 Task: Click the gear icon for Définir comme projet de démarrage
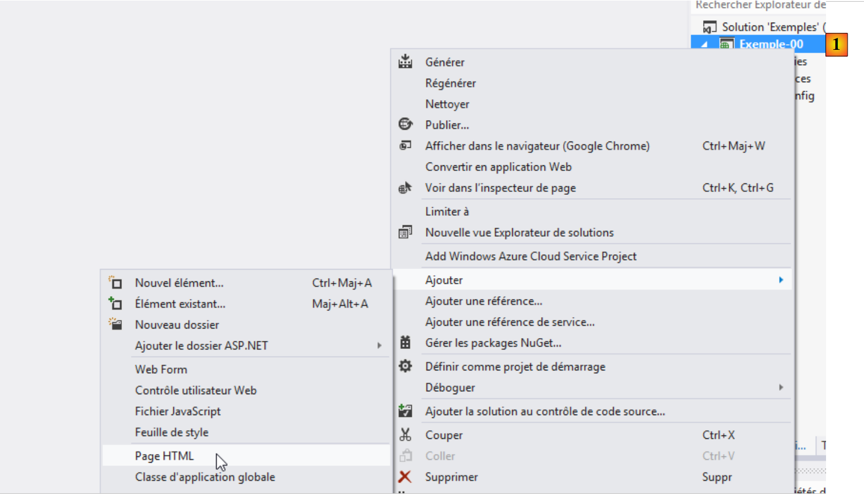[x=405, y=366]
